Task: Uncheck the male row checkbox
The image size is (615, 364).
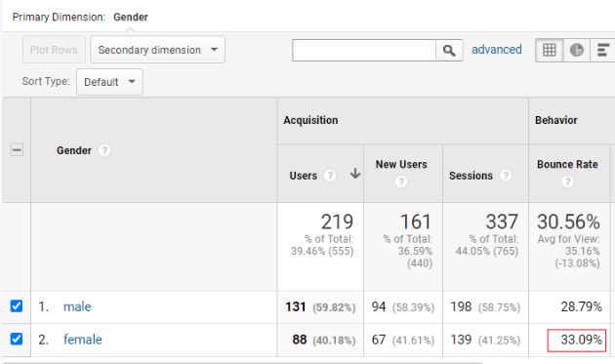Action: coord(17,306)
